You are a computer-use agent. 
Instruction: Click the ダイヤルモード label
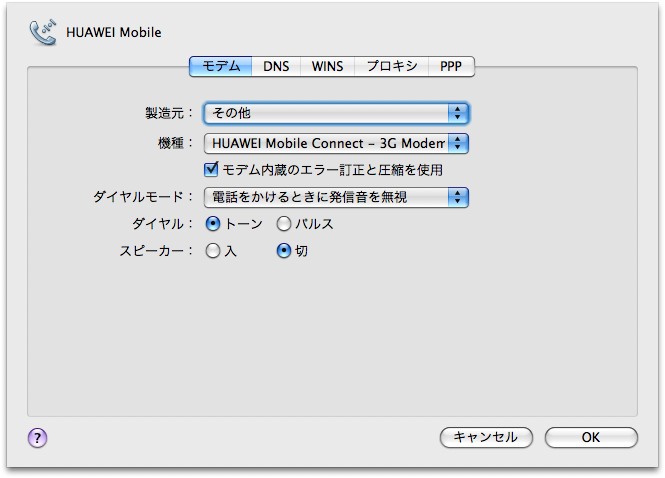click(x=143, y=197)
